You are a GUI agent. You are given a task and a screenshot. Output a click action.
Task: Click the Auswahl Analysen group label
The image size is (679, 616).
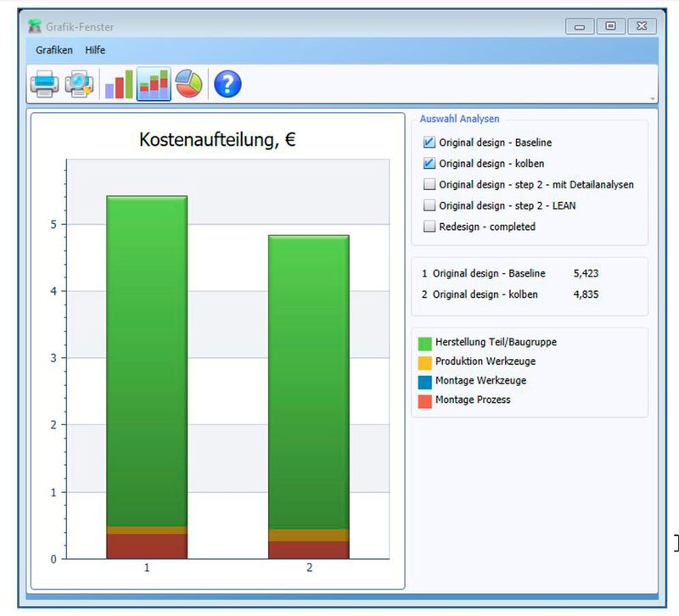(x=459, y=119)
